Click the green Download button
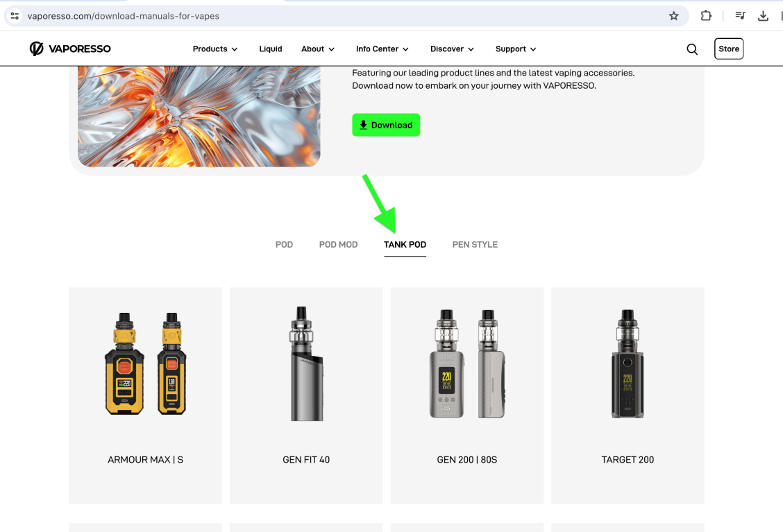 pos(386,125)
